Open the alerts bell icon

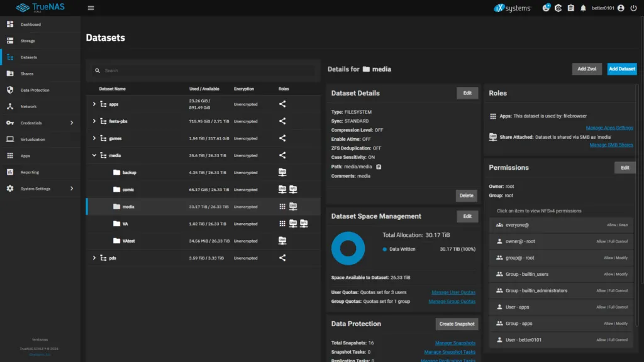(x=583, y=8)
